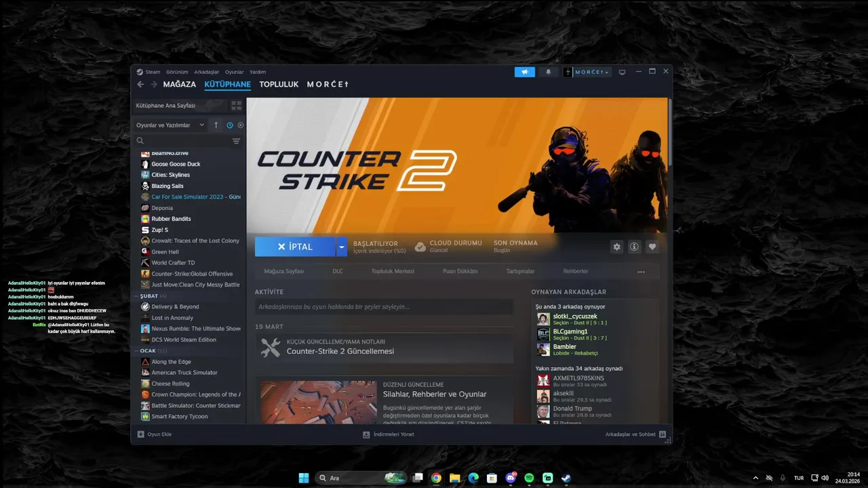Switch to Big Picture mode monitor icon
Image resolution: width=868 pixels, height=488 pixels.
pyautogui.click(x=622, y=72)
